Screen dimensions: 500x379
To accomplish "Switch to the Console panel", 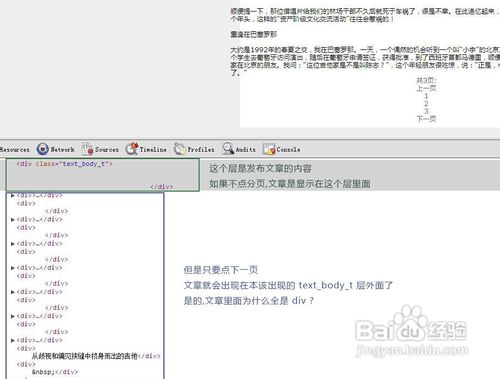I will 282,149.
